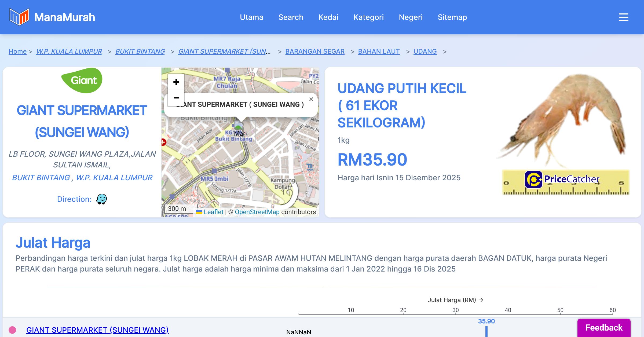Open the Utama menu item
Image resolution: width=644 pixels, height=337 pixels.
click(251, 17)
